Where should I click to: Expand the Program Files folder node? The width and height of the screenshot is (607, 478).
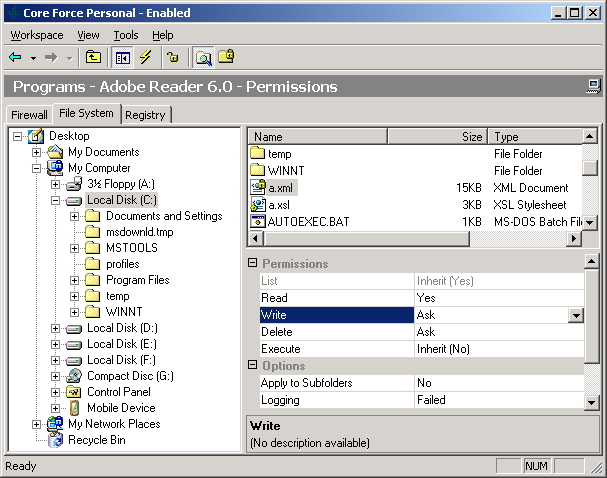[x=74, y=280]
